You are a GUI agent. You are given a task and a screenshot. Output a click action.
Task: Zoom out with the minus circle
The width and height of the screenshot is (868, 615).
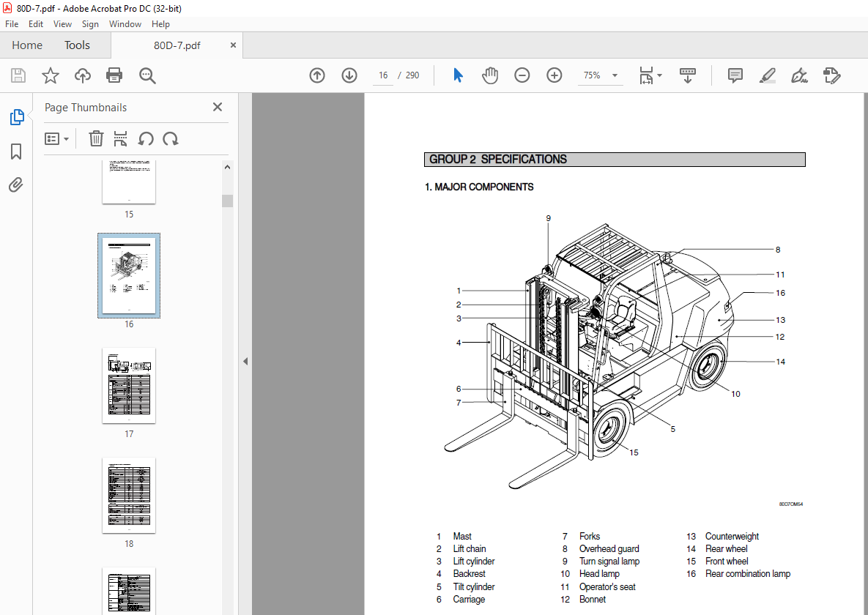522,75
